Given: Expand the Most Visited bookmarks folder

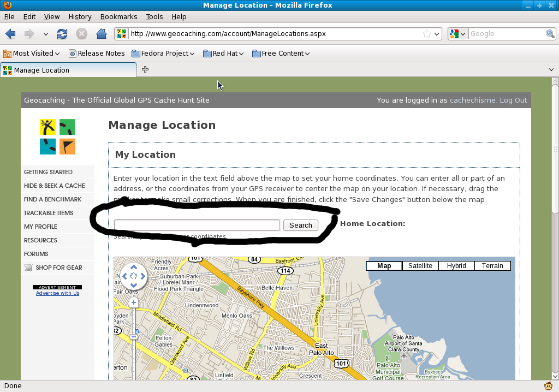Looking at the screenshot, I should [31, 54].
